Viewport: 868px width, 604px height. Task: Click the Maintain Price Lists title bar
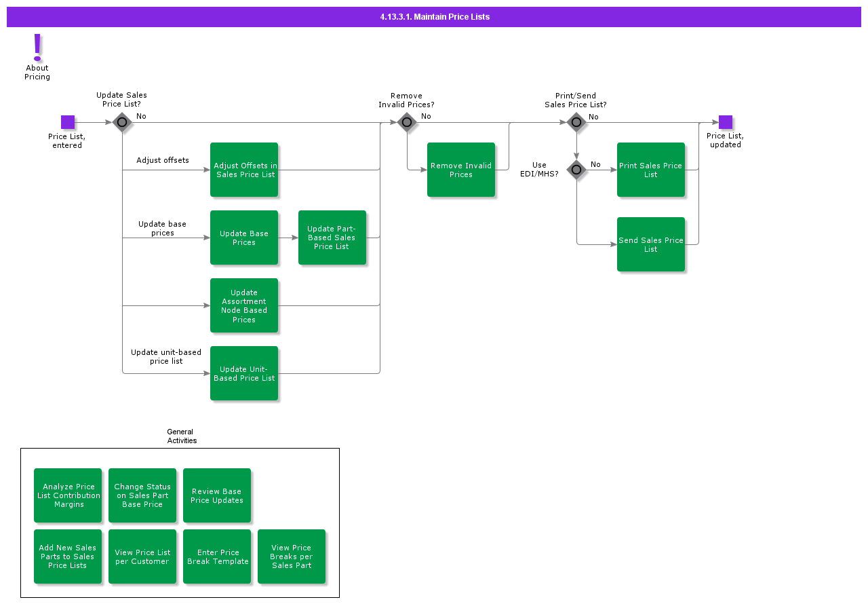pos(434,17)
